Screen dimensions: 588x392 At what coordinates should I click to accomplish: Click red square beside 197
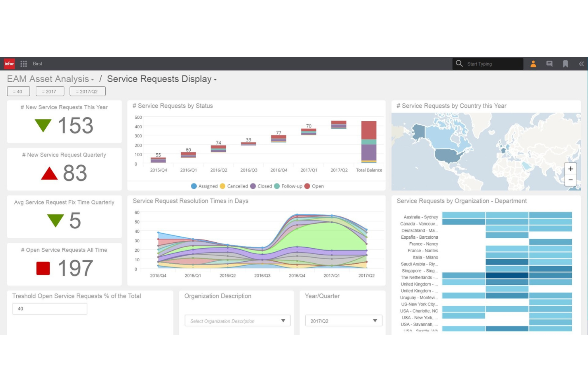(43, 268)
